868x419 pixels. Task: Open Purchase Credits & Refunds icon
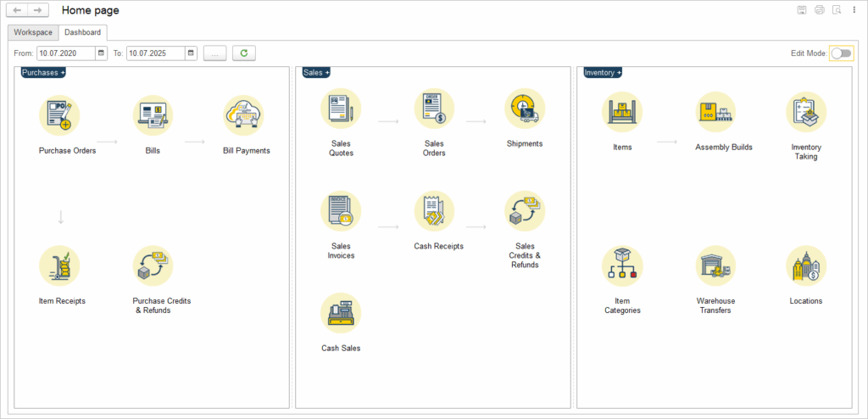pyautogui.click(x=153, y=266)
